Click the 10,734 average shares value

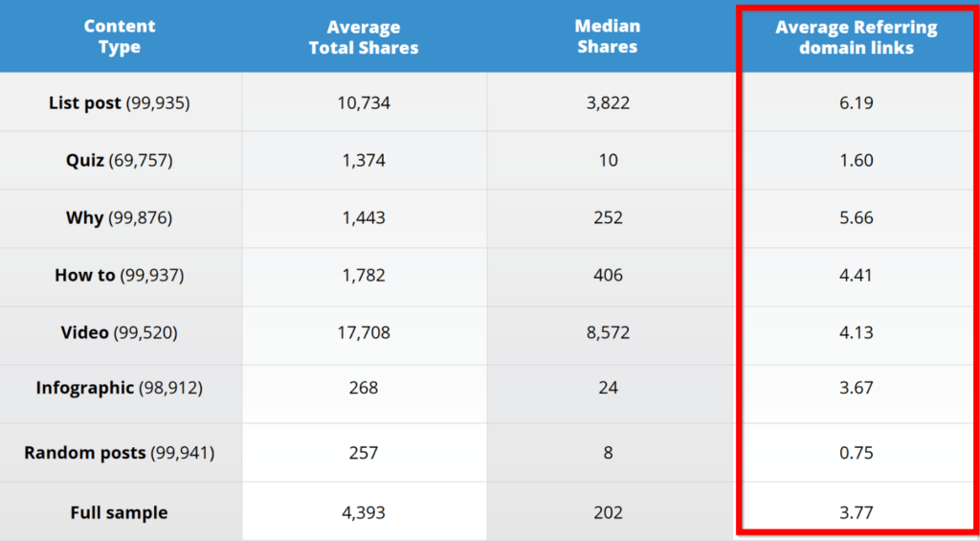[x=364, y=103]
